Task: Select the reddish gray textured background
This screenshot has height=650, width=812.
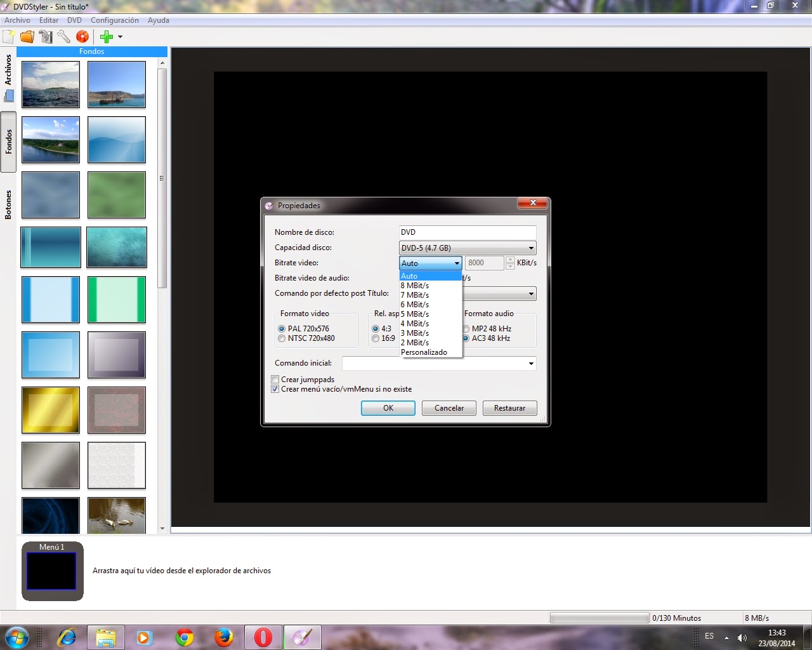Action: click(x=117, y=410)
